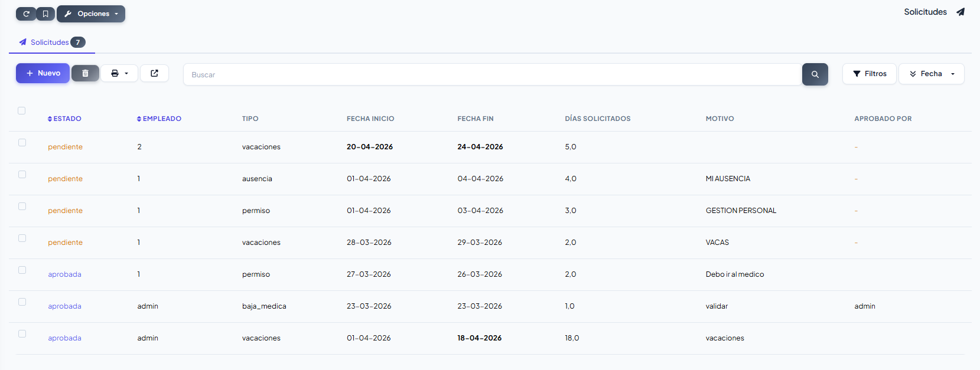The height and width of the screenshot is (370, 980).
Task: Open the Filtros filter panel
Action: point(869,74)
